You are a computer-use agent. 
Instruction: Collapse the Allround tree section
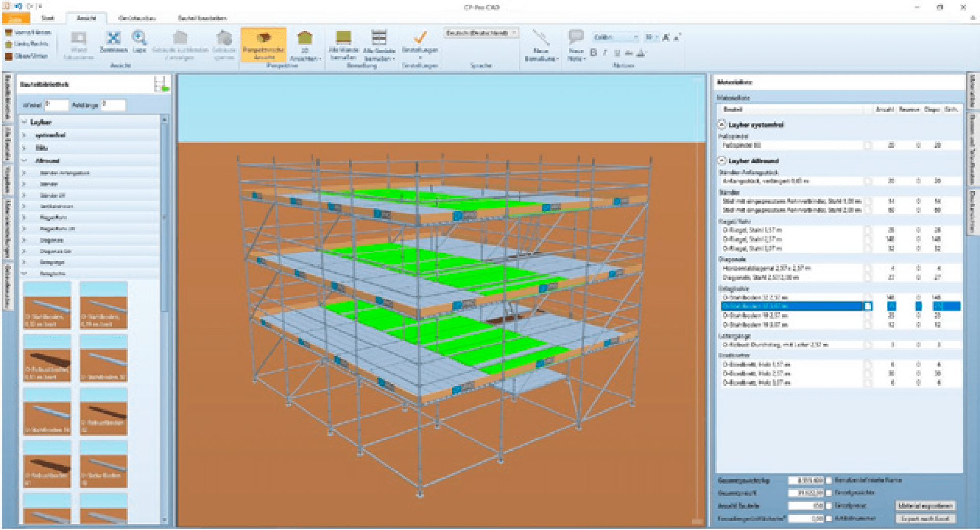pyautogui.click(x=23, y=160)
